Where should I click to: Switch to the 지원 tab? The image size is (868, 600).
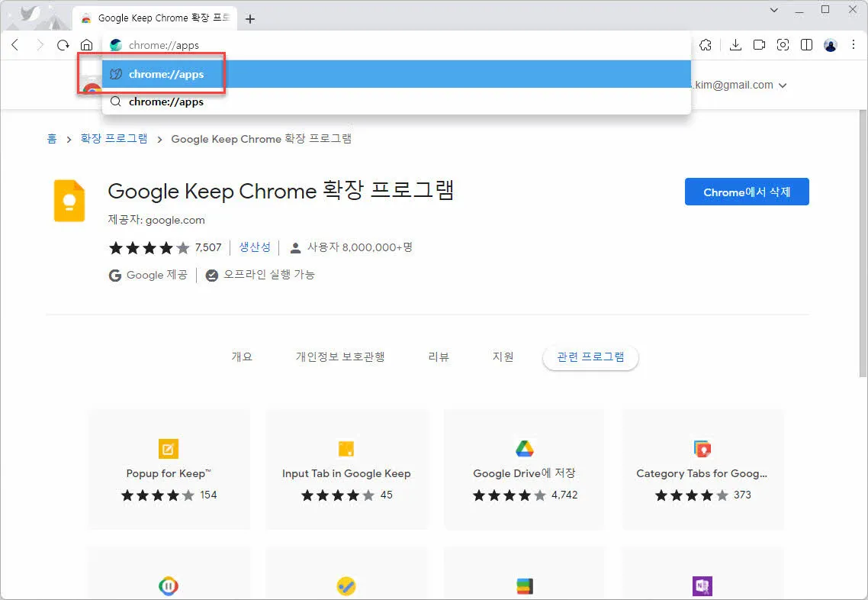pos(503,356)
